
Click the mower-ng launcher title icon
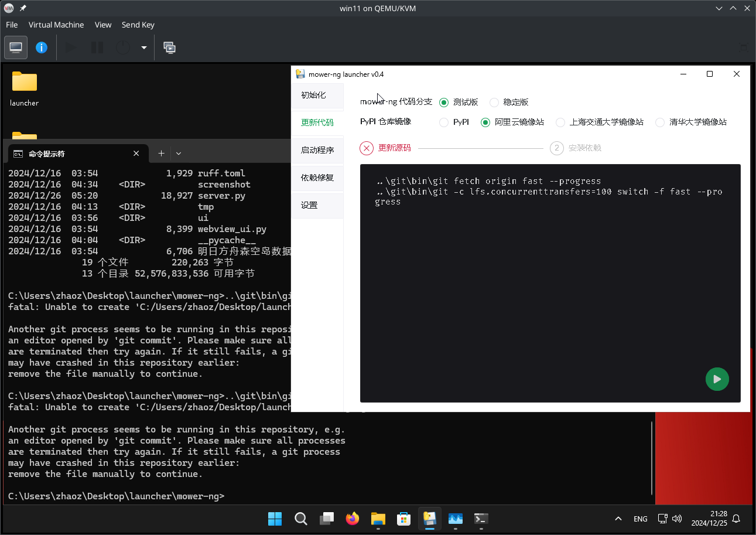[x=300, y=74]
